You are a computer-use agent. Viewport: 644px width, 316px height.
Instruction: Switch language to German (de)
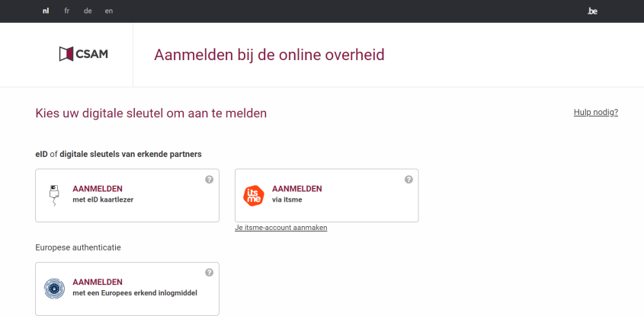88,11
